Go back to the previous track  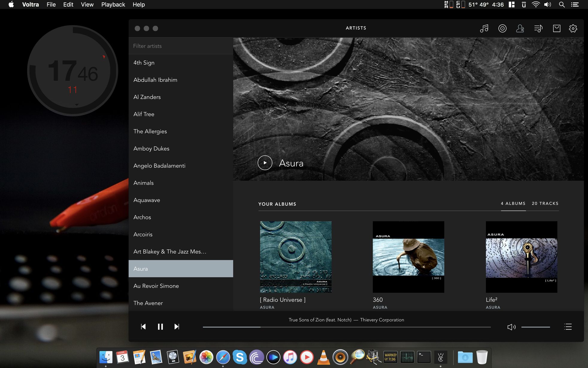143,327
